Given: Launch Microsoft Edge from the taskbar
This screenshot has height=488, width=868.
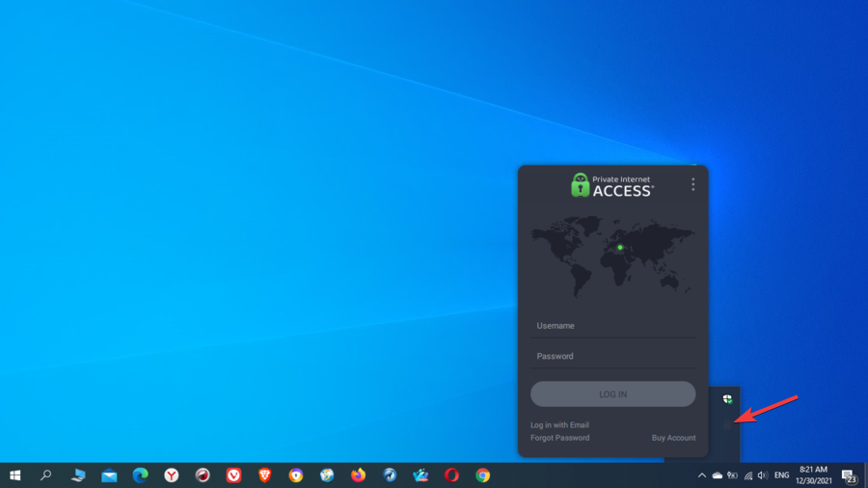Looking at the screenshot, I should click(140, 475).
